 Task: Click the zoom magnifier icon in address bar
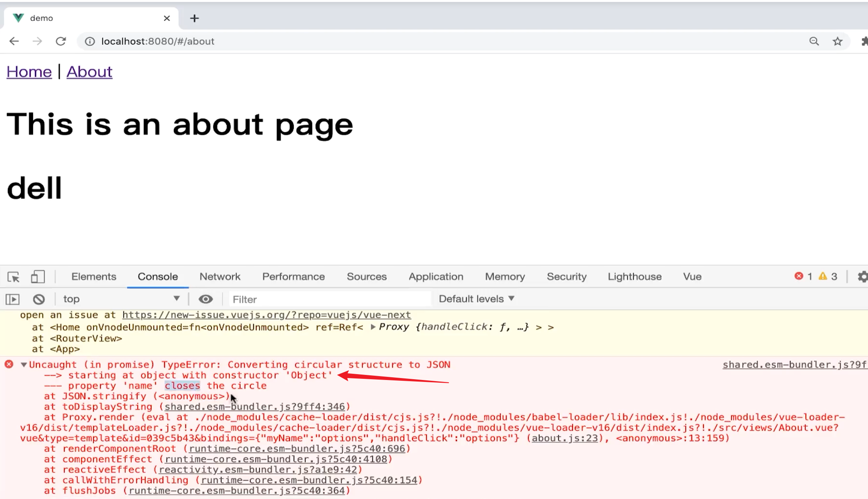(x=814, y=41)
